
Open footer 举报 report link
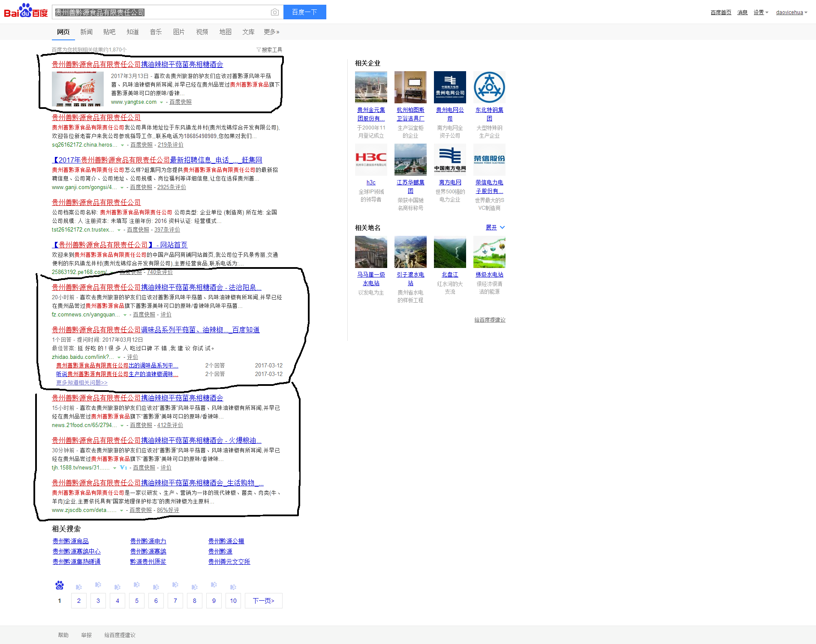coord(86,635)
